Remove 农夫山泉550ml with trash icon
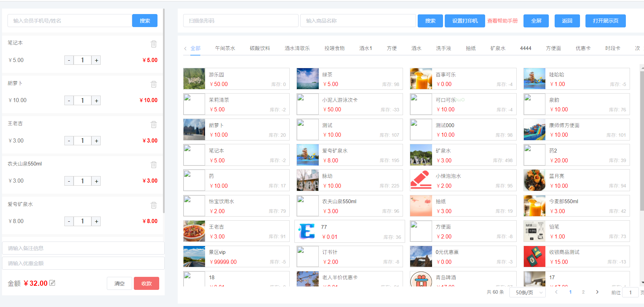 (x=154, y=165)
